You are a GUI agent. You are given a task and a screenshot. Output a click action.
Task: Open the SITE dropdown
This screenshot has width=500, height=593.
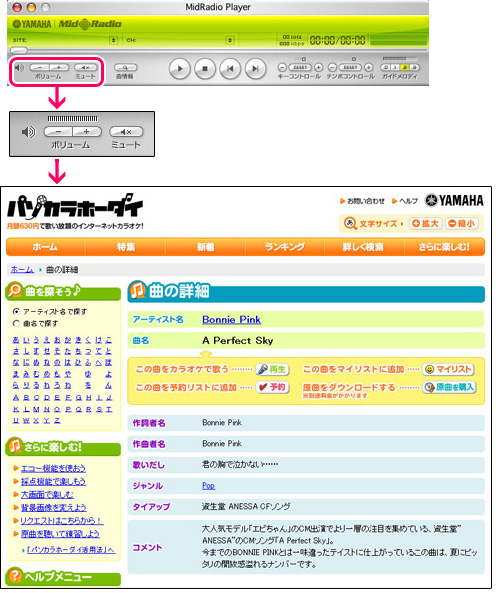coord(113,40)
